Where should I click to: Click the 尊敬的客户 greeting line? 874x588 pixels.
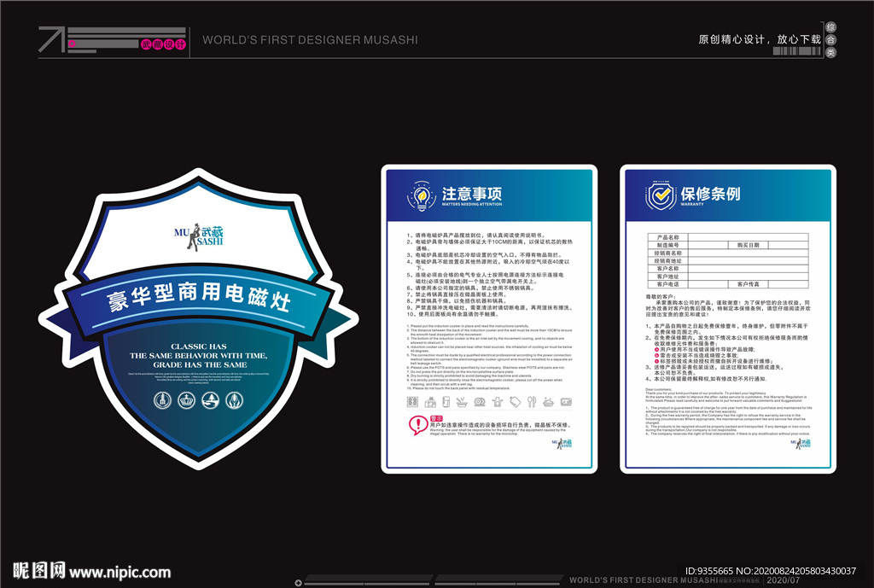click(661, 297)
